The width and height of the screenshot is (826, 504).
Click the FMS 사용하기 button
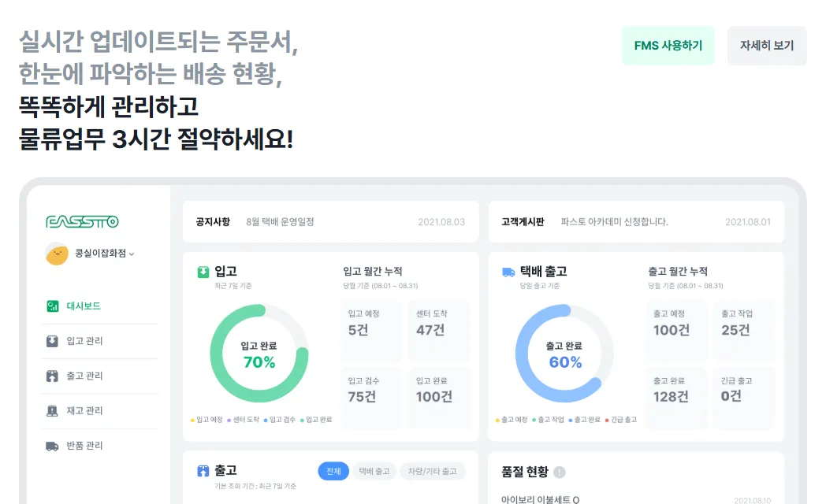pos(668,46)
